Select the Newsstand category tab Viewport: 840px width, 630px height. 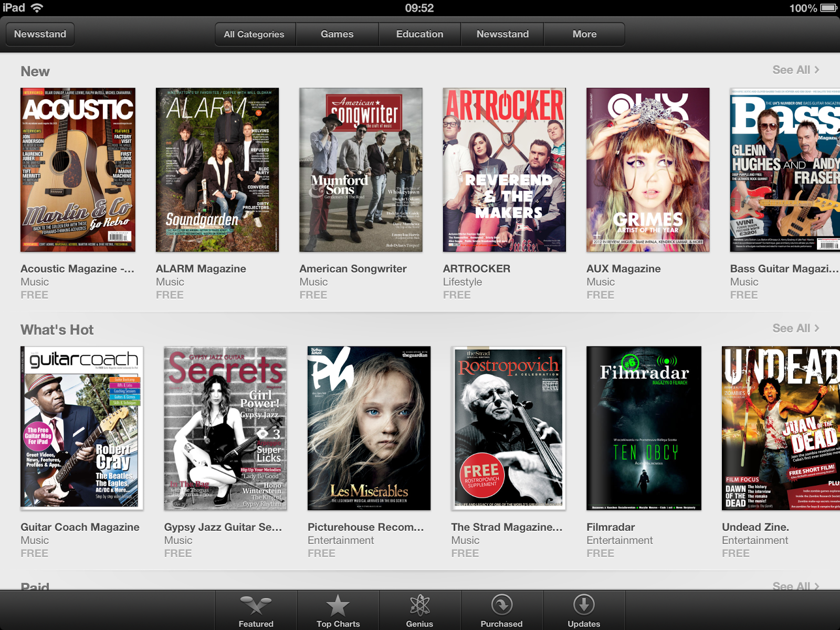[502, 34]
